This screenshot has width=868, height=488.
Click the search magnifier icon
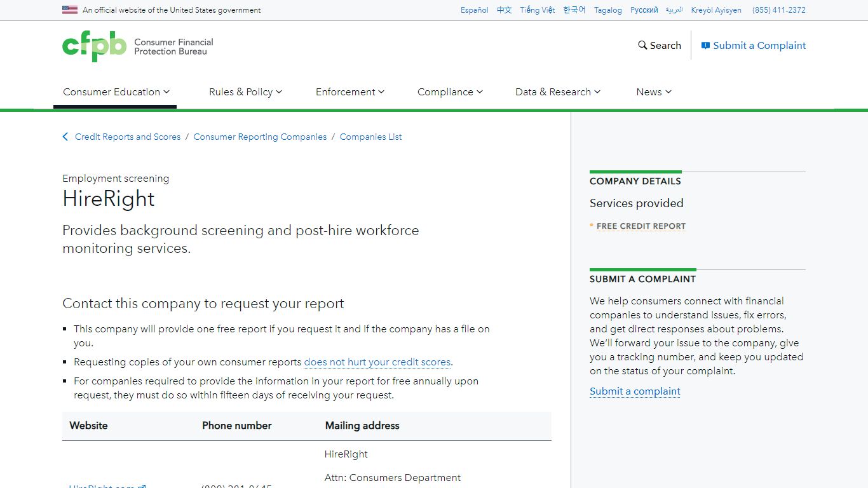pyautogui.click(x=642, y=45)
